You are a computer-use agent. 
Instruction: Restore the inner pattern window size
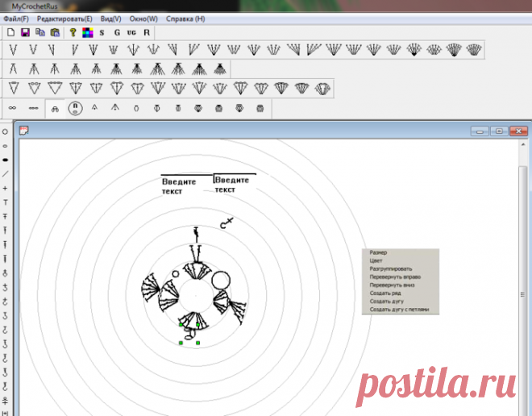pyautogui.click(x=499, y=131)
